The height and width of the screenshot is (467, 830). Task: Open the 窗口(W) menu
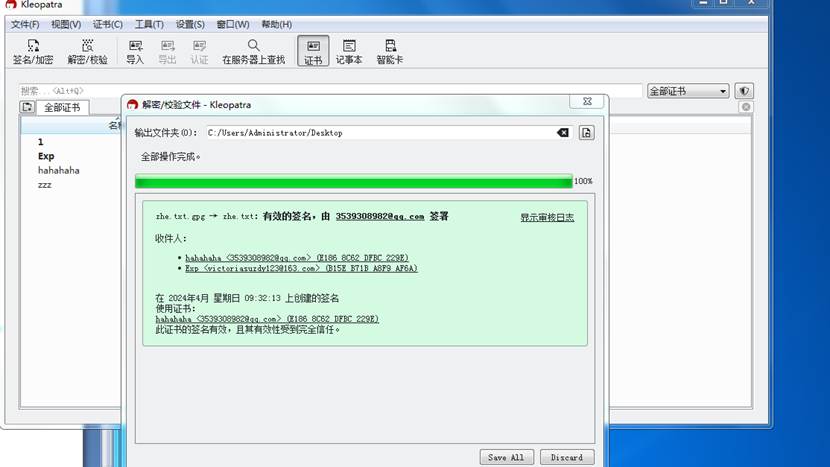pyautogui.click(x=233, y=24)
